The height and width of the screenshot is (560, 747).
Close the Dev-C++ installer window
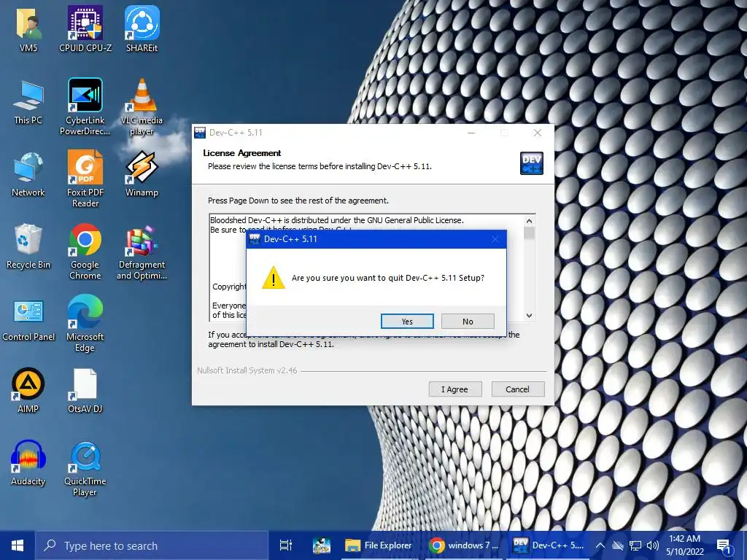pyautogui.click(x=538, y=133)
